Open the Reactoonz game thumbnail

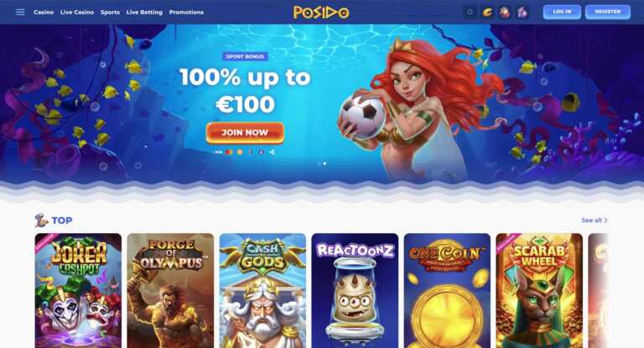click(x=355, y=290)
